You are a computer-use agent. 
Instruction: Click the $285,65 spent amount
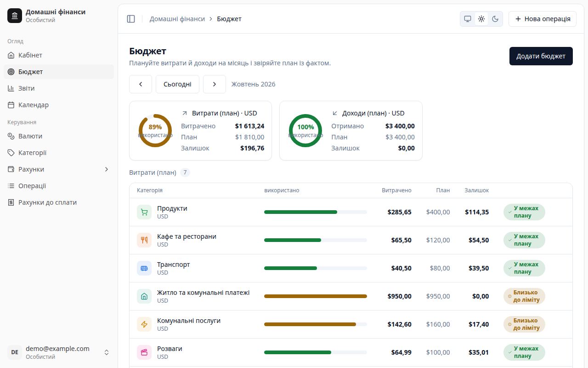(x=400, y=212)
